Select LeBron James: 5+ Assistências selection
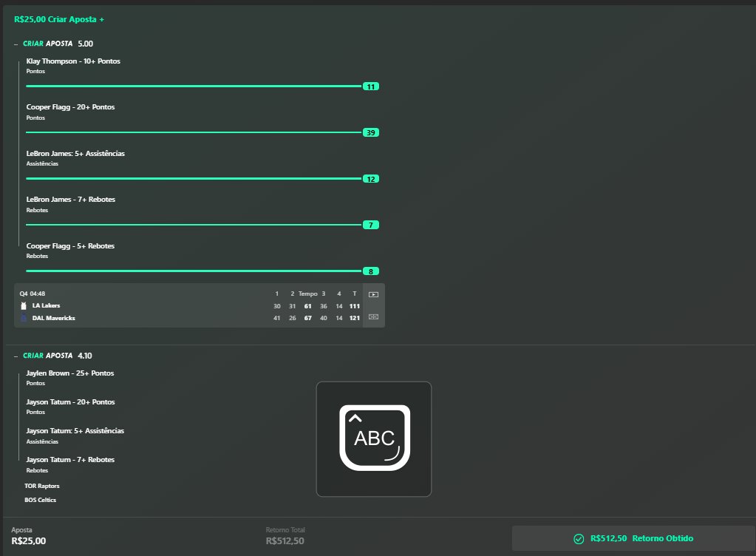 [x=75, y=153]
